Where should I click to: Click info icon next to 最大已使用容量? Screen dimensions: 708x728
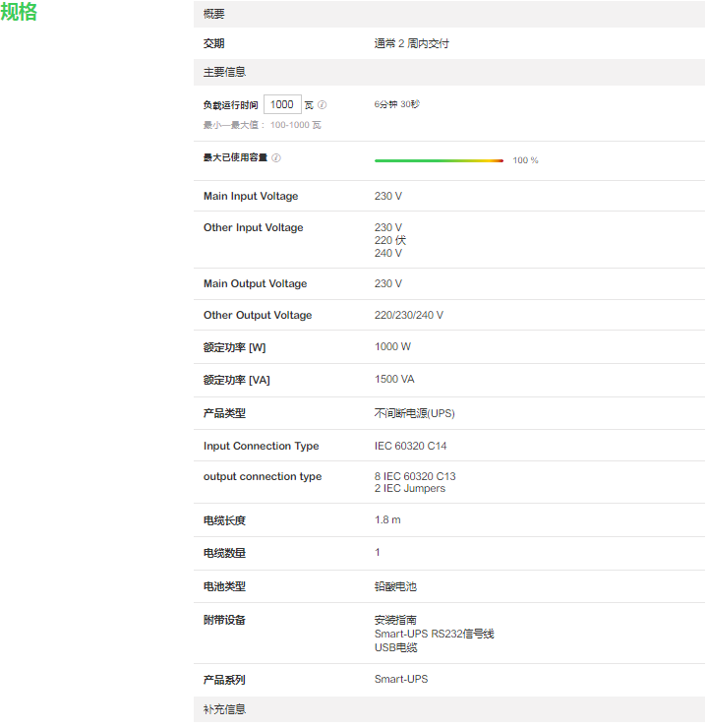tap(276, 157)
